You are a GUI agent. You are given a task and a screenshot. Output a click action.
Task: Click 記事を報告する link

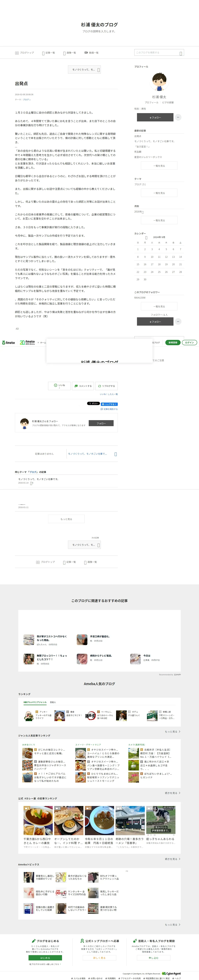109,409
